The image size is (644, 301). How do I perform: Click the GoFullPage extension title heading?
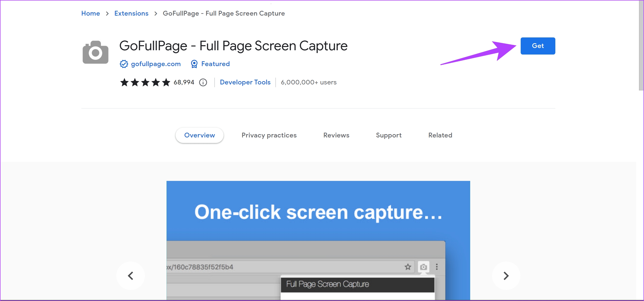(x=233, y=46)
